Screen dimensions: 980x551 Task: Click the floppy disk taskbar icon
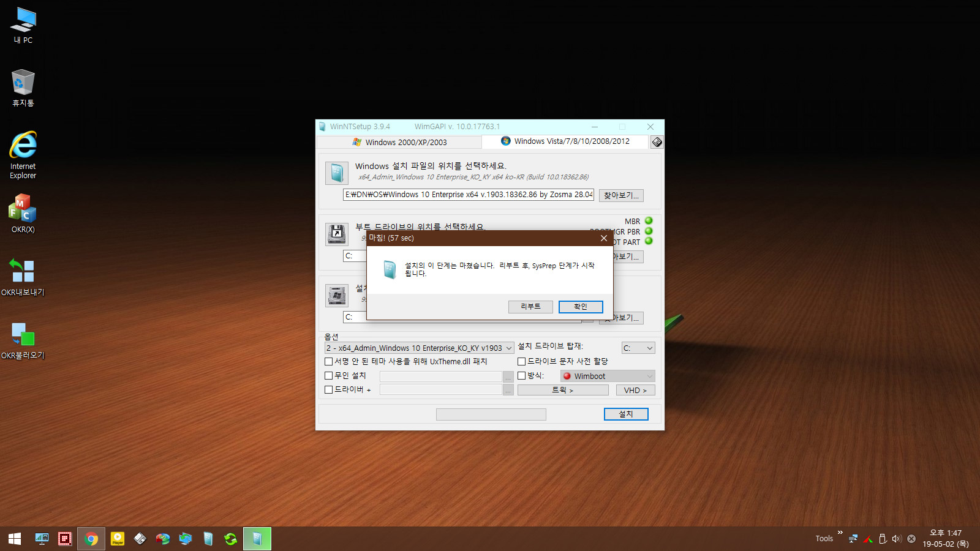point(140,539)
